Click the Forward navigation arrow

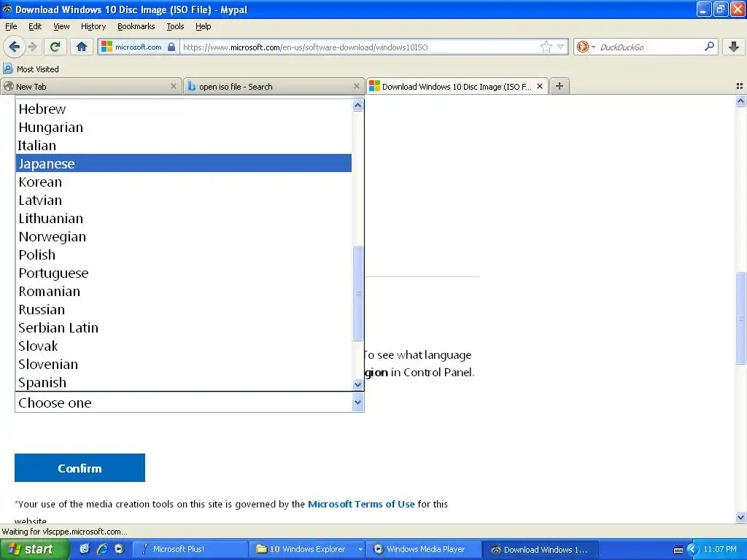click(32, 47)
